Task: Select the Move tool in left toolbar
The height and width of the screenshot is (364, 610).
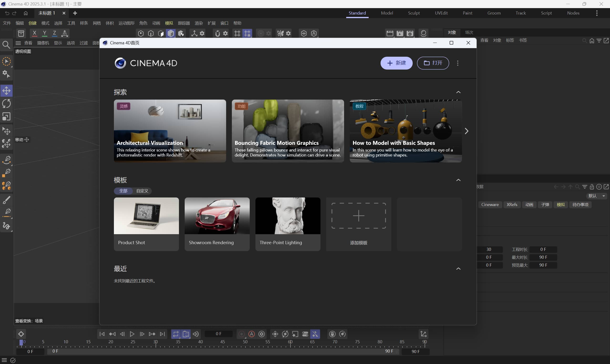Action: [x=6, y=91]
